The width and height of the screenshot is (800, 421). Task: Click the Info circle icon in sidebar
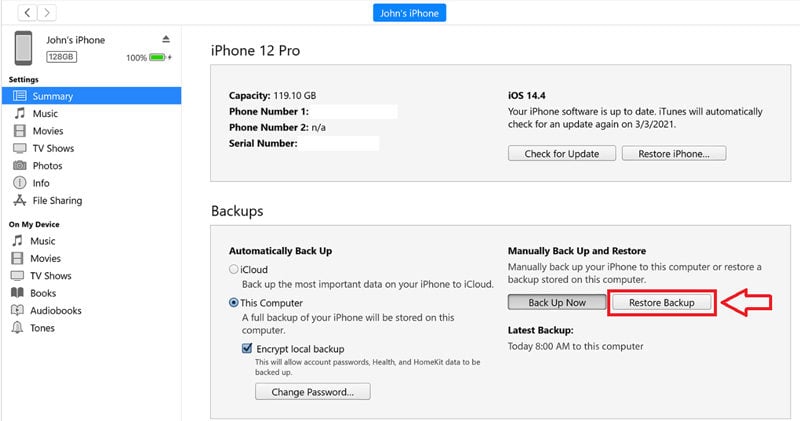[18, 183]
